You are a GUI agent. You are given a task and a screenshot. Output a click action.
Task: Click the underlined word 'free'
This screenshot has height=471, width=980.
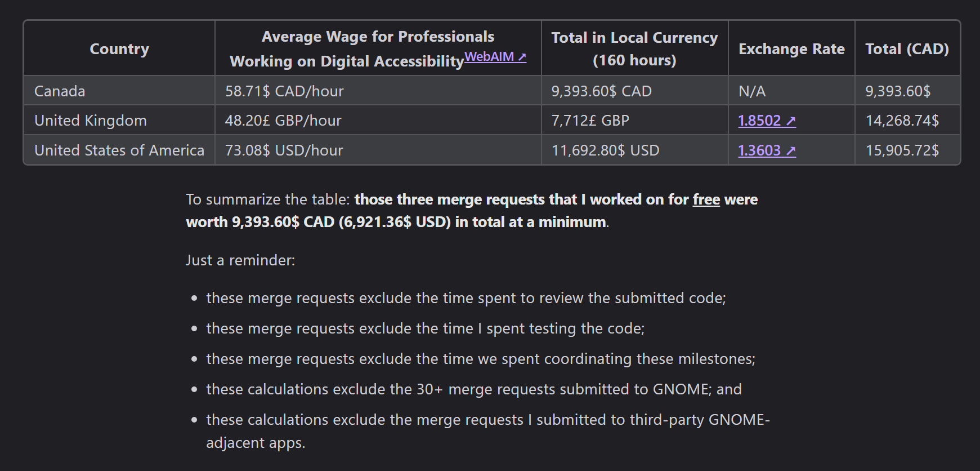coord(706,200)
